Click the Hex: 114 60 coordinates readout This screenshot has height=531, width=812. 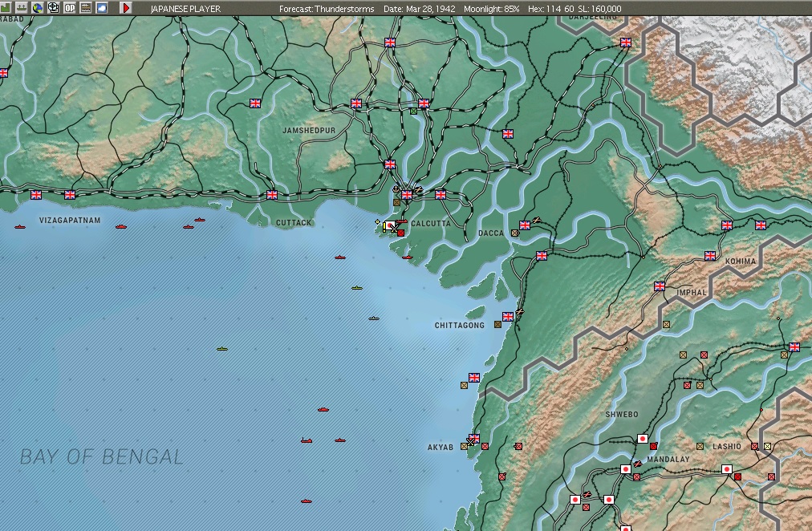click(551, 9)
